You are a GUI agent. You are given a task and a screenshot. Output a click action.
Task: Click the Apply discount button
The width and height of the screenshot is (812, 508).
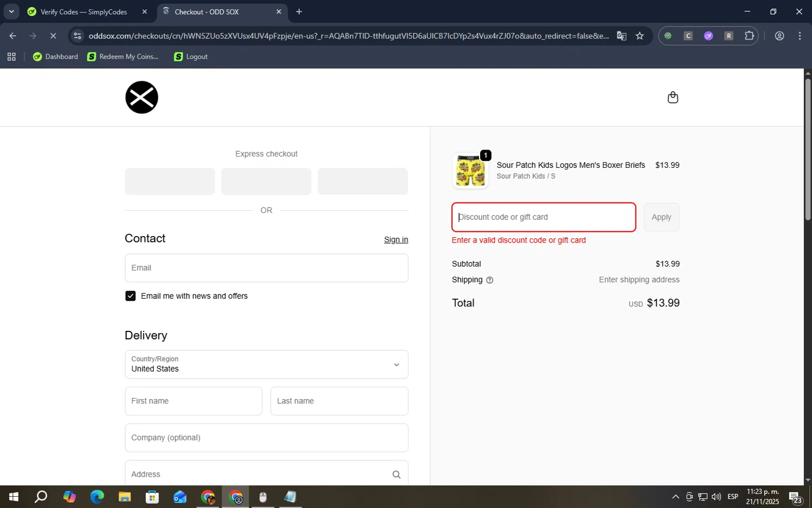pos(661,217)
